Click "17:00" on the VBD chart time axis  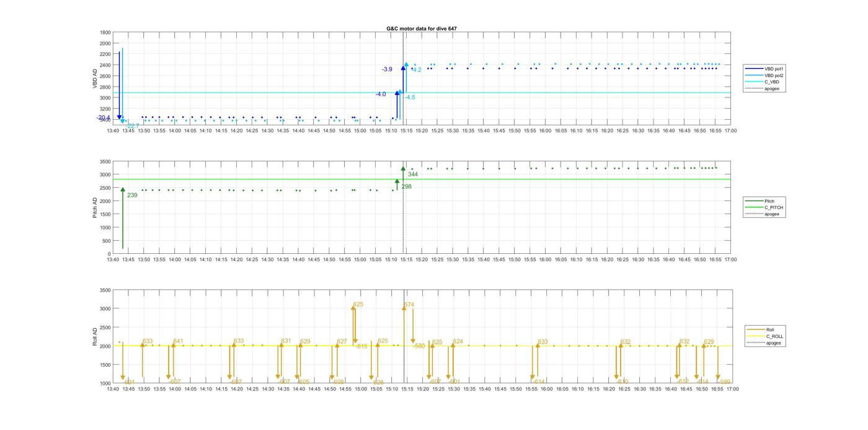click(731, 131)
